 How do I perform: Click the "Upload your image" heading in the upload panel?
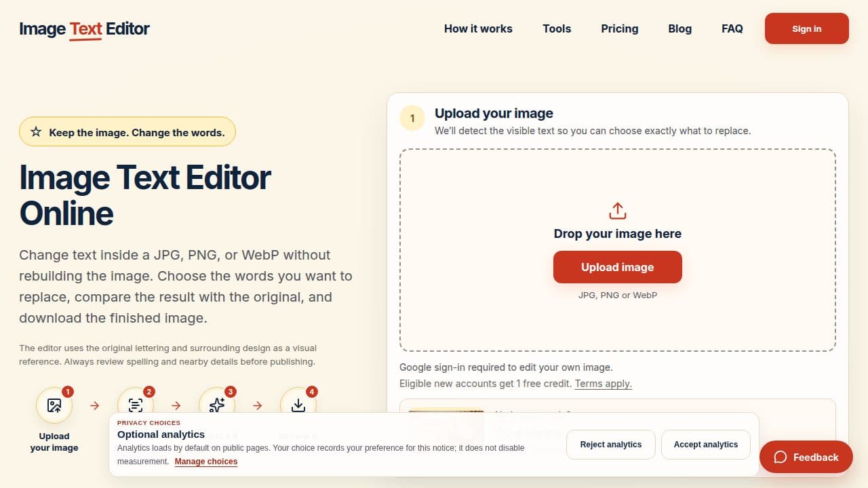tap(494, 113)
